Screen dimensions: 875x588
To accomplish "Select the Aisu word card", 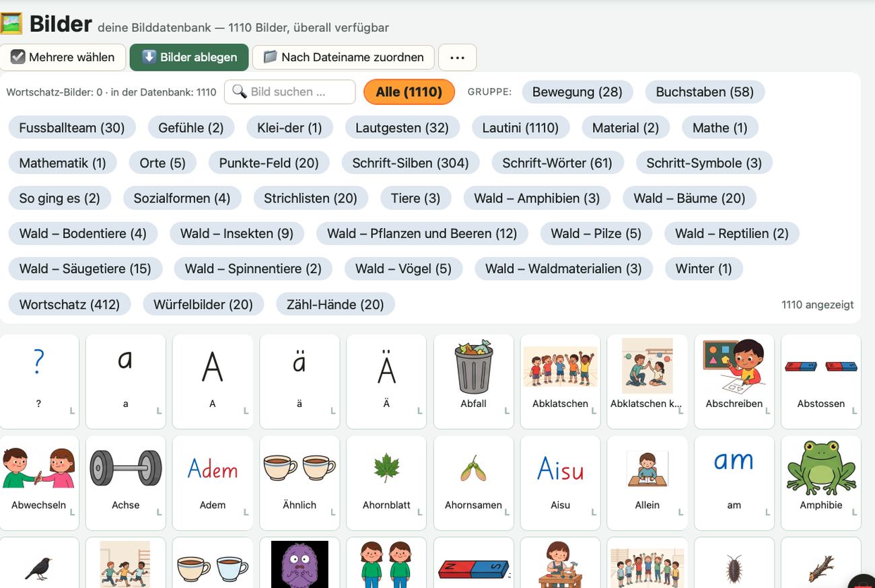I will tap(560, 483).
